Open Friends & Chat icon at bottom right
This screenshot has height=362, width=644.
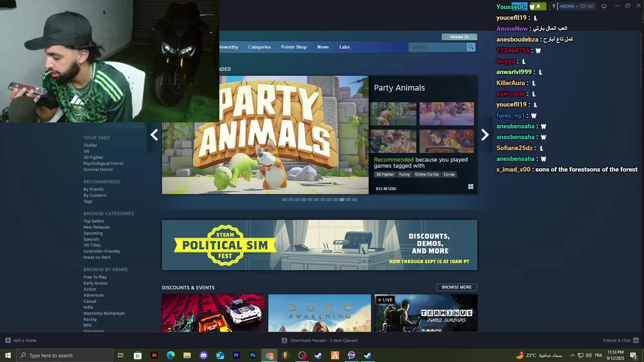636,340
